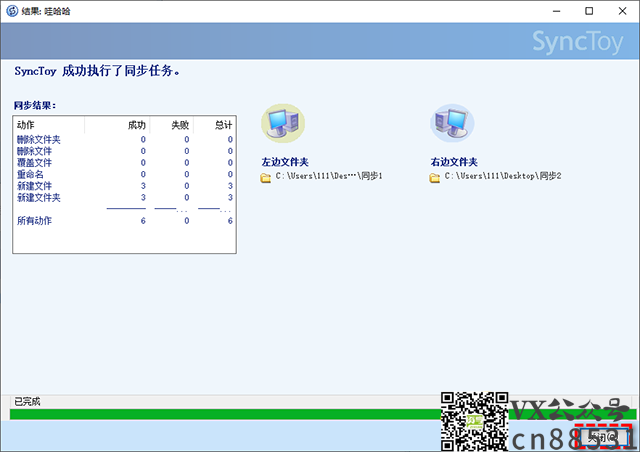640x452 pixels.
Task: Click 成功 value for 所有动作
Action: click(x=143, y=221)
